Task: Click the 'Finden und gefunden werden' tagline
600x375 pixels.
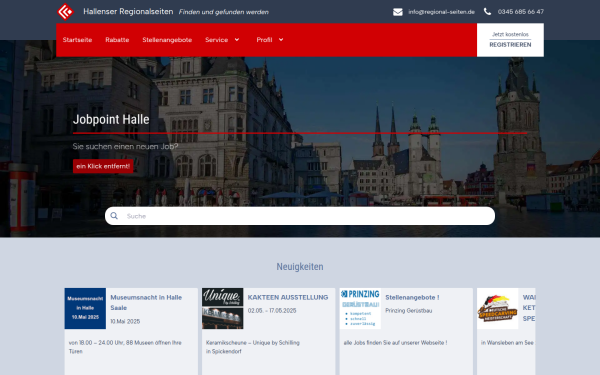Action: 224,12
